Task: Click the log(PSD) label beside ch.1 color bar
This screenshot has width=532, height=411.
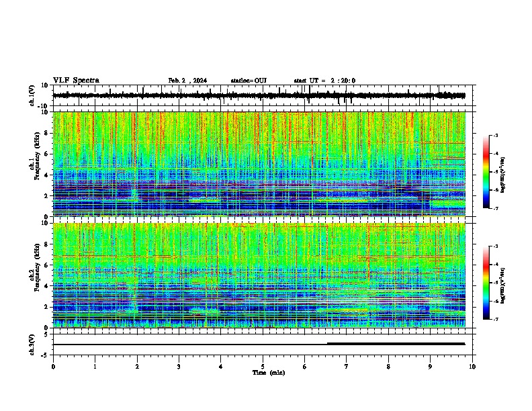Action: point(503,175)
